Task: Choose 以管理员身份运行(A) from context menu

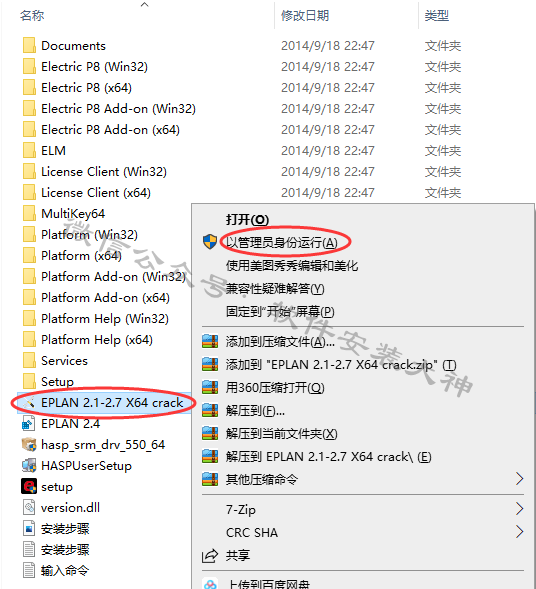Action: pyautogui.click(x=282, y=243)
